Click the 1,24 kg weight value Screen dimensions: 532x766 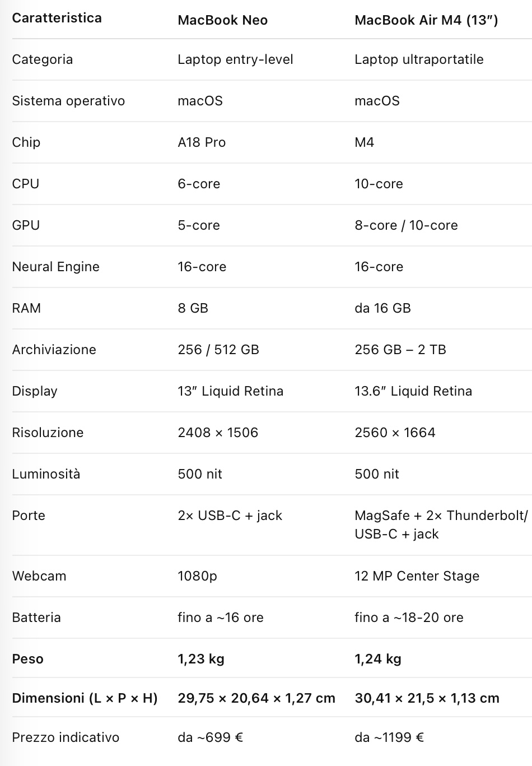coord(378,659)
